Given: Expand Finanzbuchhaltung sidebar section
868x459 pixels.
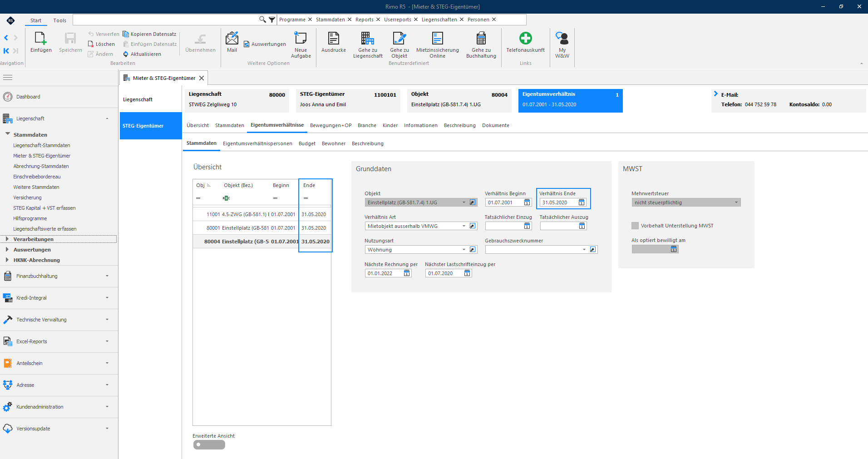Looking at the screenshot, I should (59, 276).
